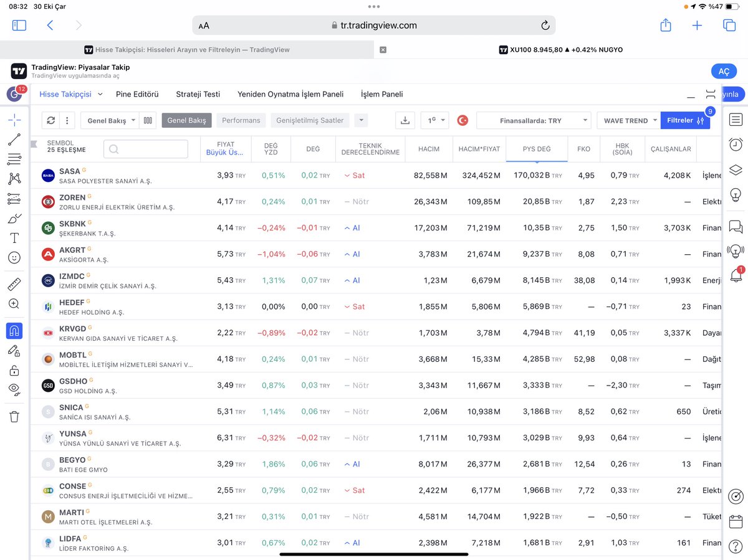The height and width of the screenshot is (560, 748).
Task: Go back in Safari
Action: coord(50,26)
